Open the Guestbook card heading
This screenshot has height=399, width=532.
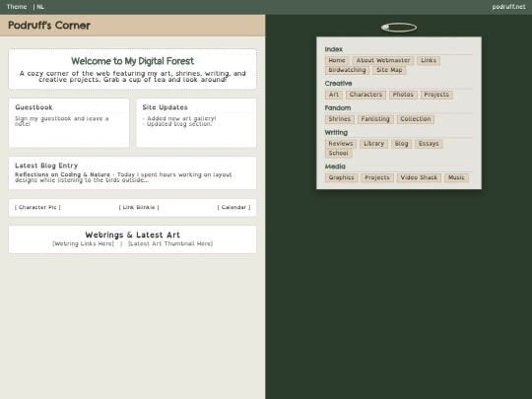pyautogui.click(x=33, y=107)
